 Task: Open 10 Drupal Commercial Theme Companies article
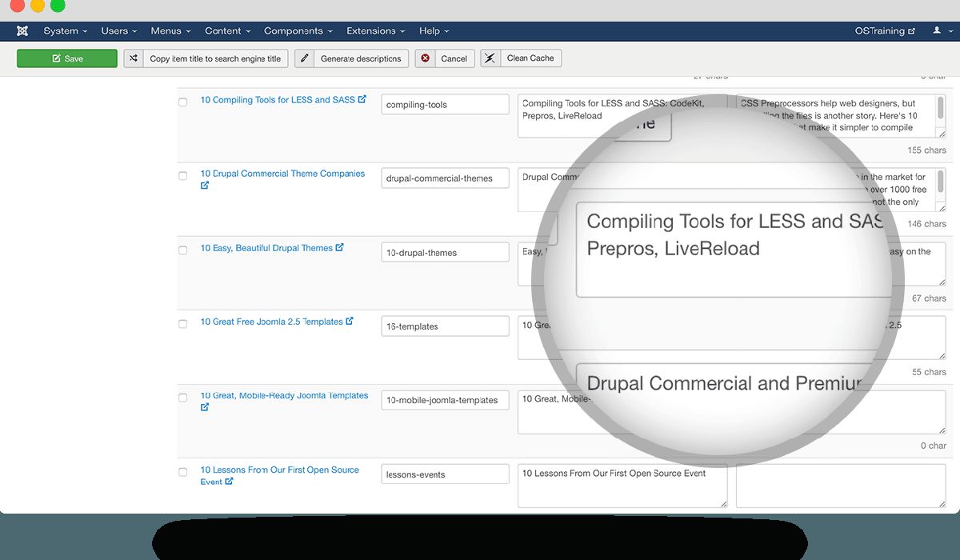tap(282, 174)
